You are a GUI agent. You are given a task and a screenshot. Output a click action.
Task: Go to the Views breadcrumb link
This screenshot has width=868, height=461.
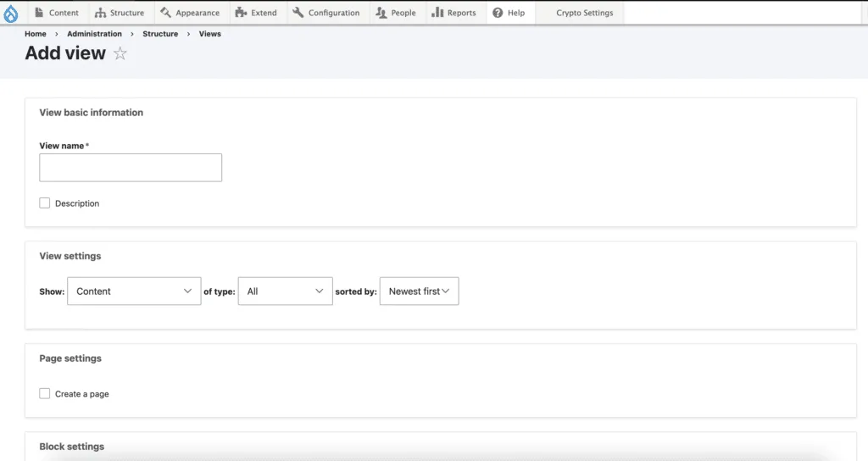(210, 34)
